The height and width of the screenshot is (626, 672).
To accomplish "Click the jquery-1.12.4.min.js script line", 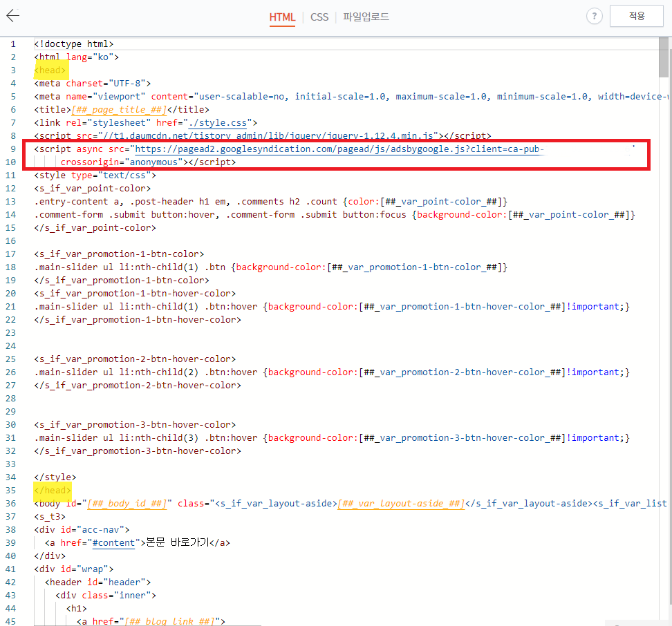I will coord(263,135).
